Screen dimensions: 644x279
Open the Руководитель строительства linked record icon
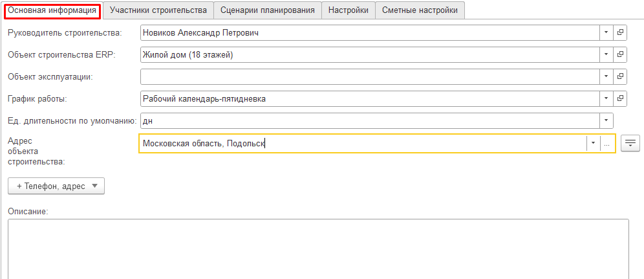[620, 32]
